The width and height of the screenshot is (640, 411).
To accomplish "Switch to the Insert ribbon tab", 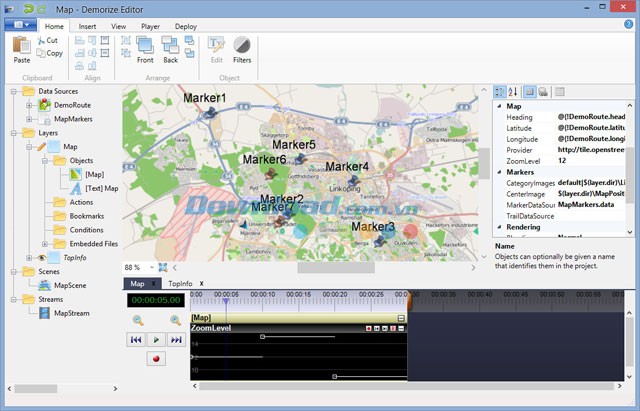I will coord(87,26).
